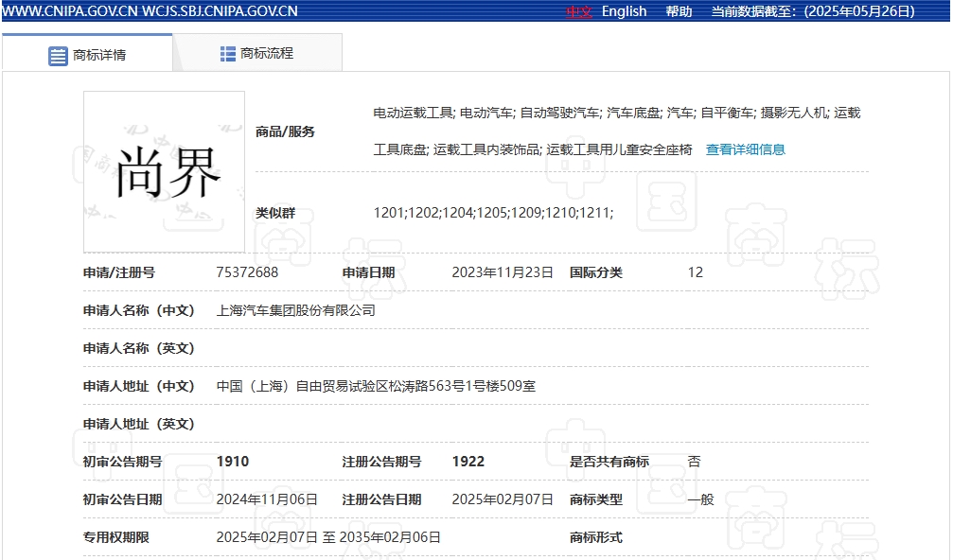Click the 注册公告期号 label
This screenshot has height=560, width=953.
point(381,462)
